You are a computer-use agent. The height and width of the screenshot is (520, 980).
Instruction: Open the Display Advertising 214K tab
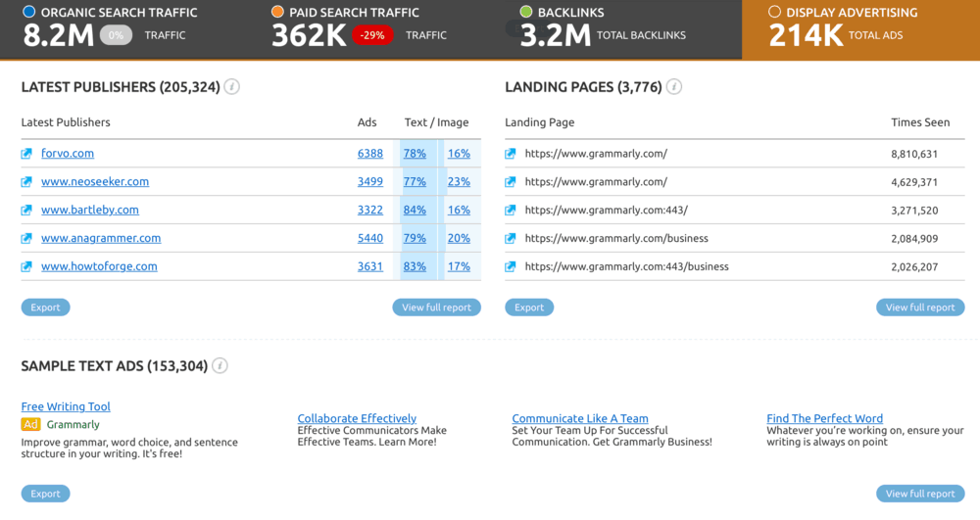pos(860,29)
